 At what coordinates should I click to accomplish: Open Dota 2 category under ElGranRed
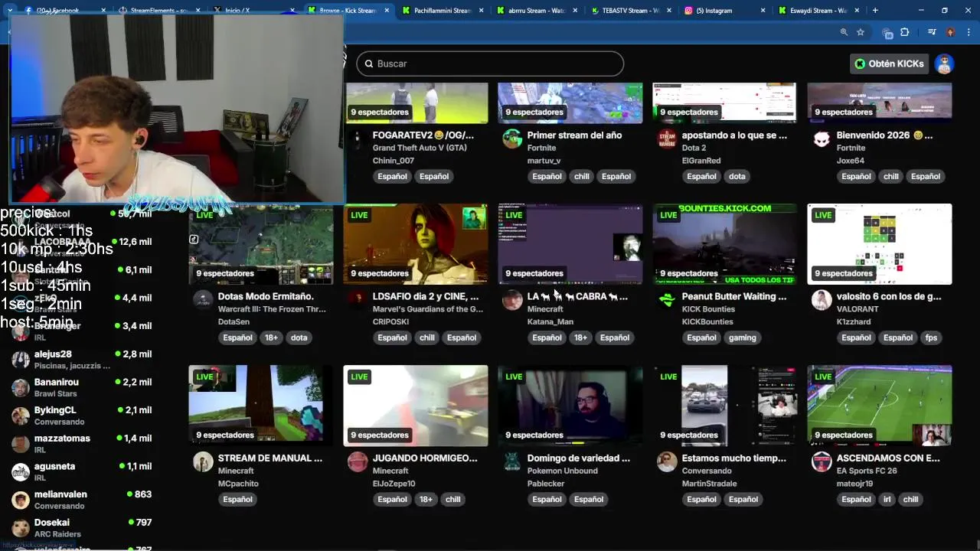pos(694,148)
